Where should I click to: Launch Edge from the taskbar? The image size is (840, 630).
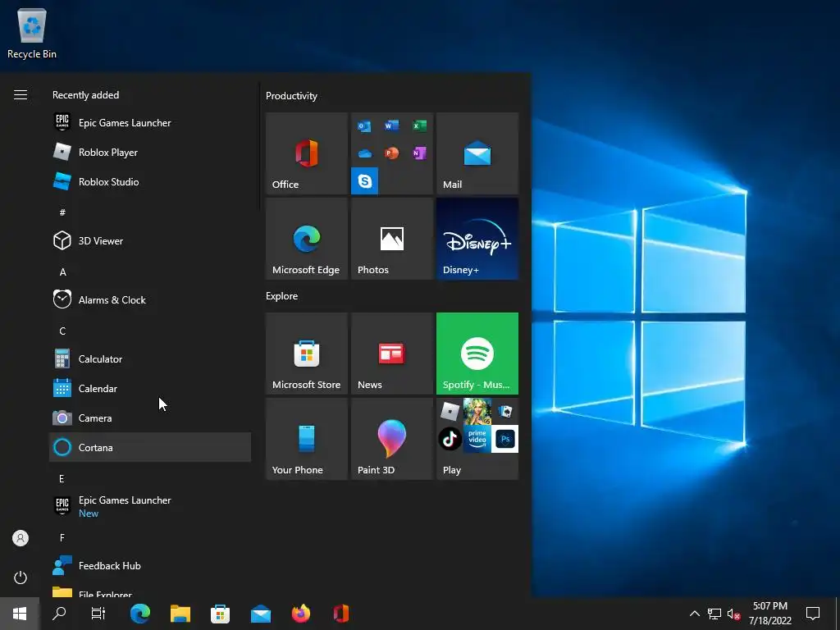tap(139, 614)
